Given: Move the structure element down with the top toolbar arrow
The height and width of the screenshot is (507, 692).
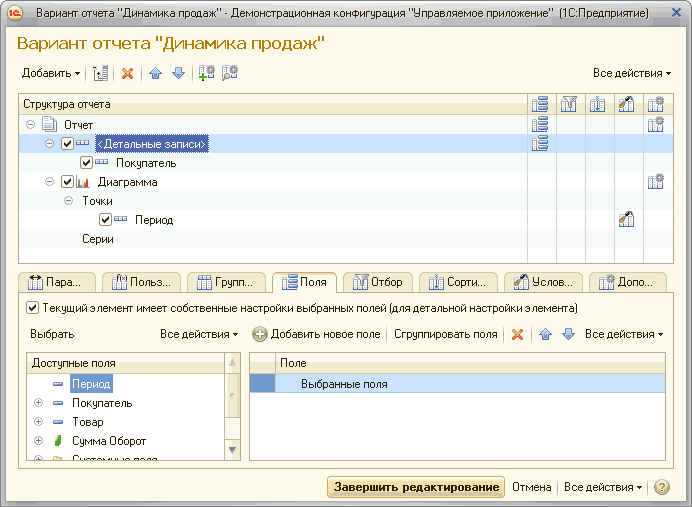Looking at the screenshot, I should [x=178, y=73].
